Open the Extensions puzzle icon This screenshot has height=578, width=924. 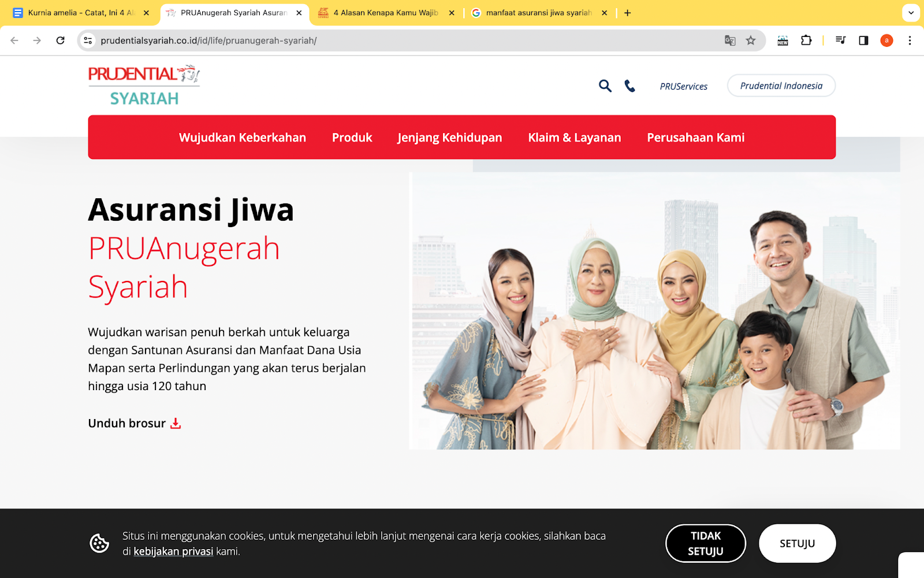coord(806,40)
